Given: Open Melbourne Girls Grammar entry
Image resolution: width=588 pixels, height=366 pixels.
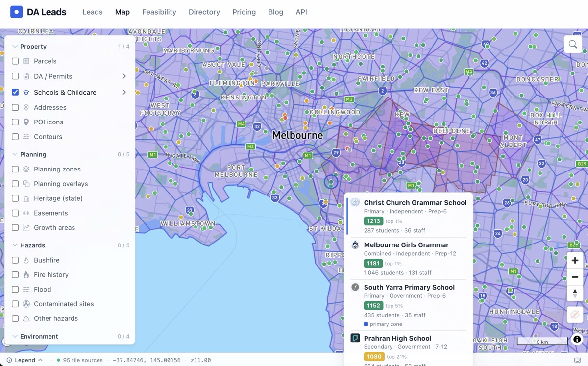Looking at the screenshot, I should coord(409,259).
